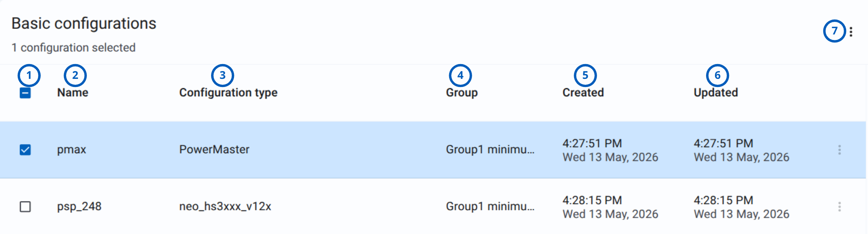This screenshot has width=868, height=234.
Task: Sort by the Updated column header
Action: pyautogui.click(x=716, y=93)
